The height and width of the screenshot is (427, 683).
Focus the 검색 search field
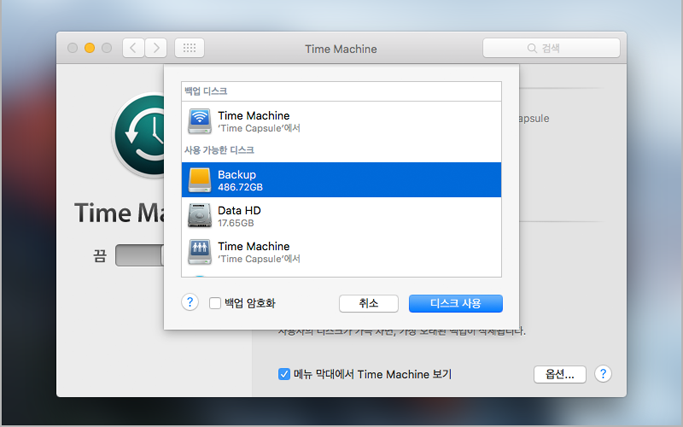click(x=551, y=48)
